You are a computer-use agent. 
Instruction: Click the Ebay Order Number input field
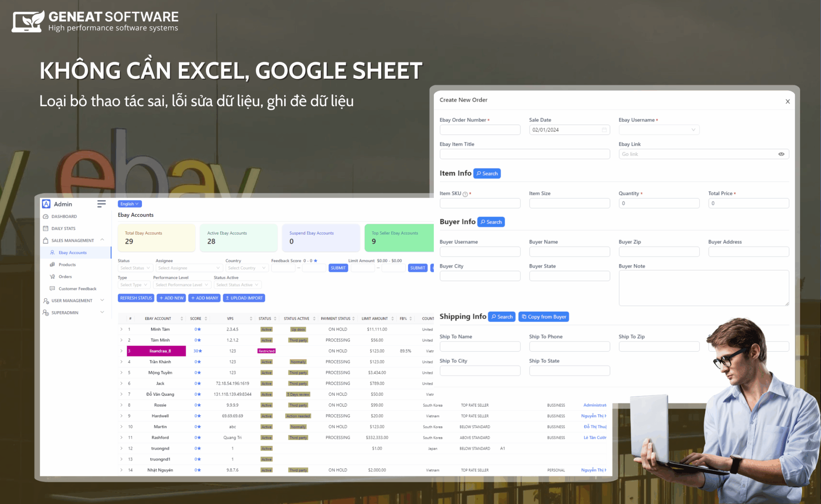(x=480, y=130)
